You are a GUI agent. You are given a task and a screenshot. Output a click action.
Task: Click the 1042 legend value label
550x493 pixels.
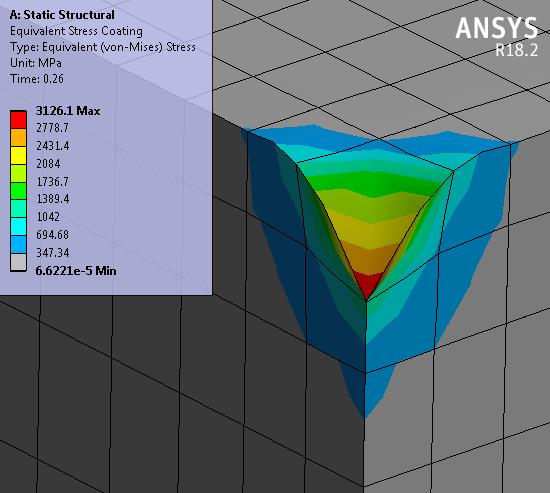point(48,217)
